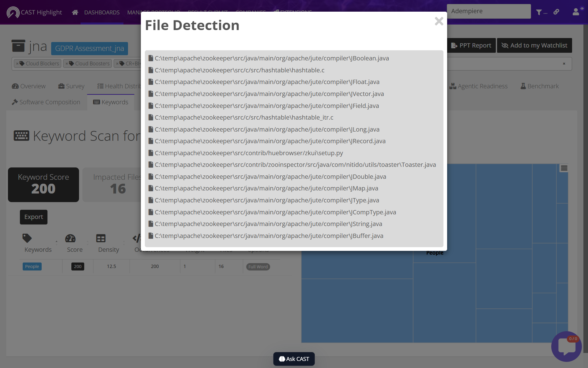
Task: Select the hashtable_itr.c file path
Action: pyautogui.click(x=244, y=117)
